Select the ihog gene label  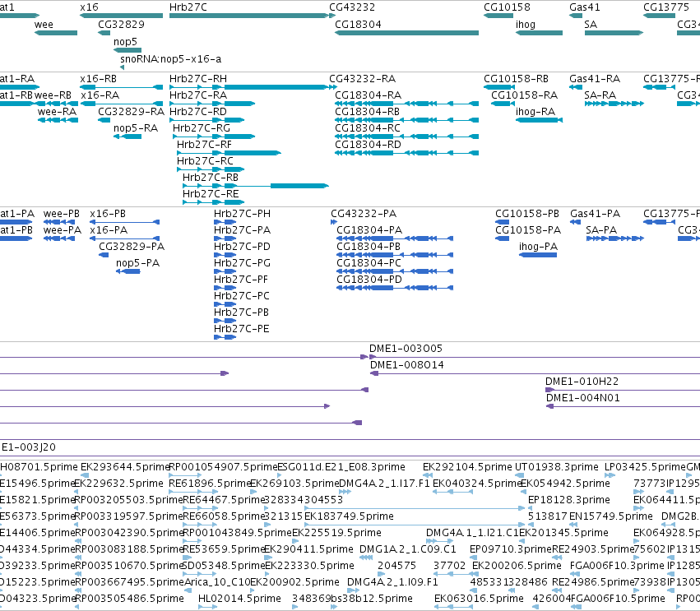tap(526, 25)
